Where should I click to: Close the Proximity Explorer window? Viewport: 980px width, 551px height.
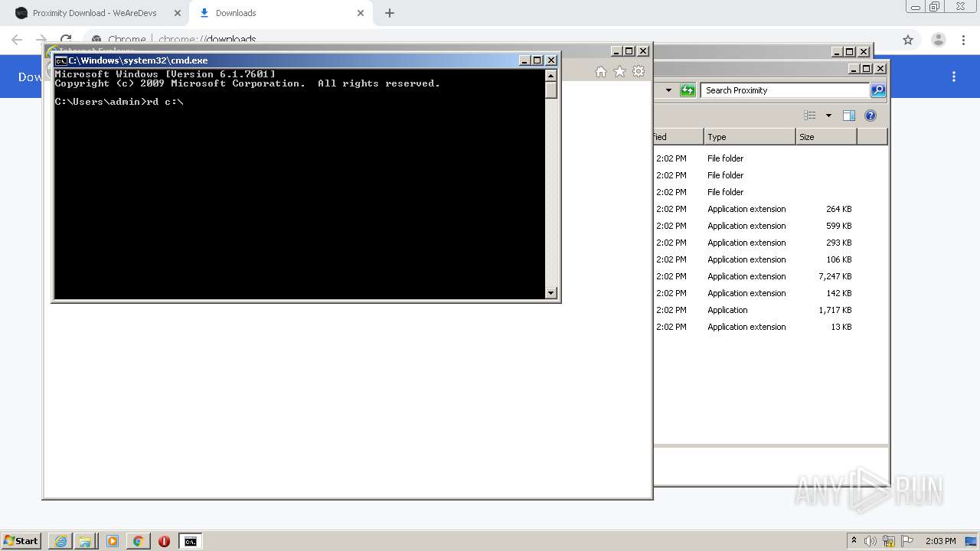(x=880, y=69)
